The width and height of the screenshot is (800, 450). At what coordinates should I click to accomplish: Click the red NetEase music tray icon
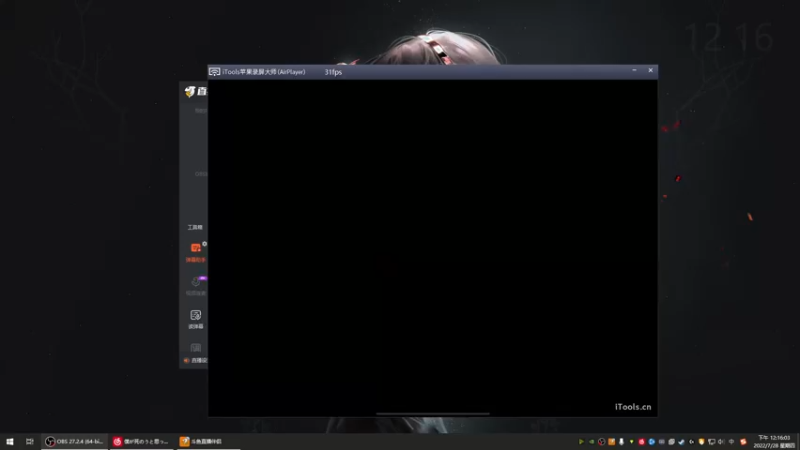coord(641,442)
